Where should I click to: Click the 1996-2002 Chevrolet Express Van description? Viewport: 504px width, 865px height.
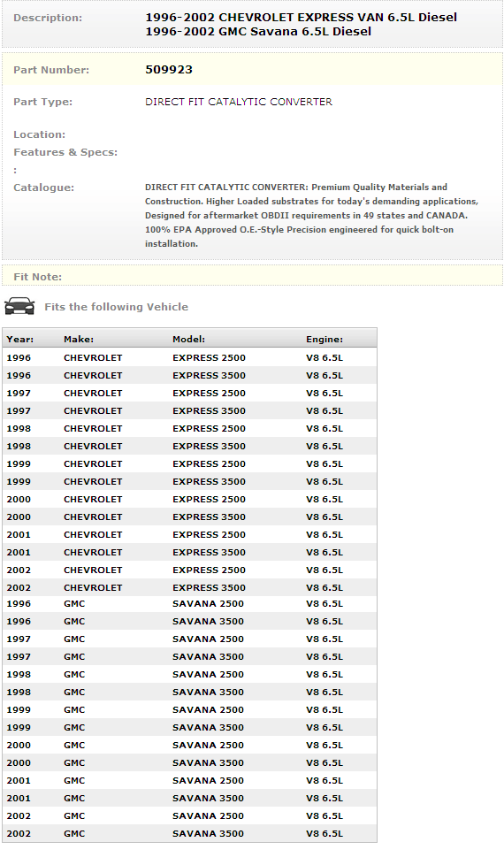(302, 17)
